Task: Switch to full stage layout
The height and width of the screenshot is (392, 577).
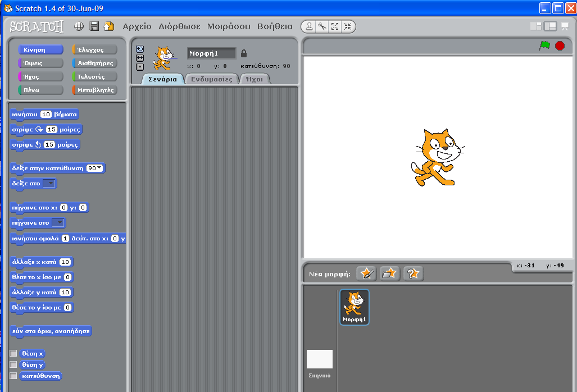Action: [x=551, y=26]
